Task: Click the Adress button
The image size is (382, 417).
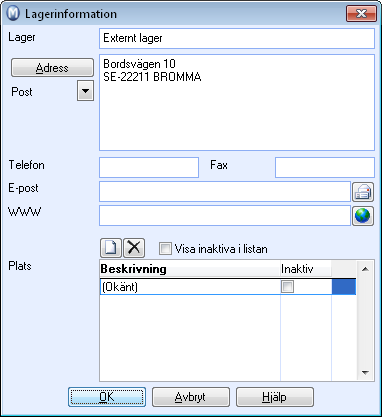Action: (x=52, y=68)
